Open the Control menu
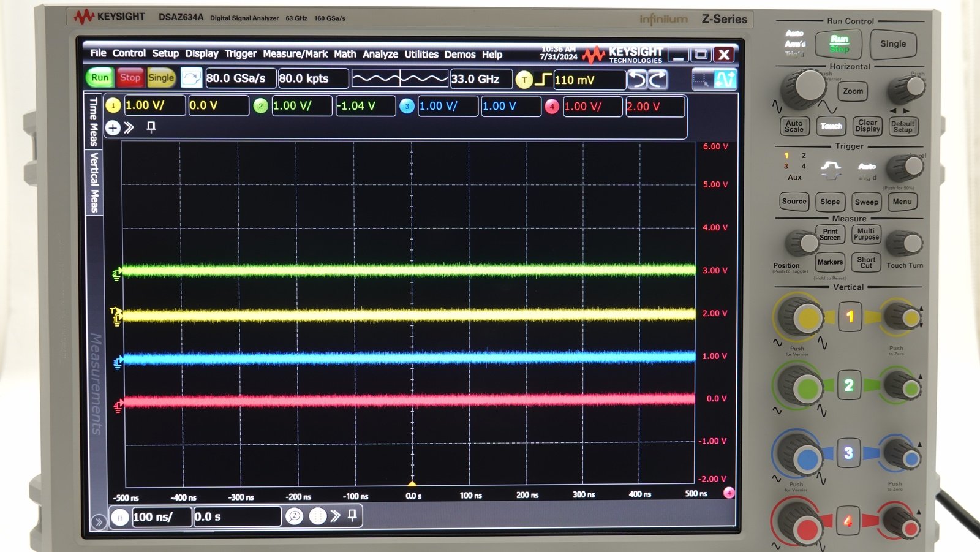 129,53
